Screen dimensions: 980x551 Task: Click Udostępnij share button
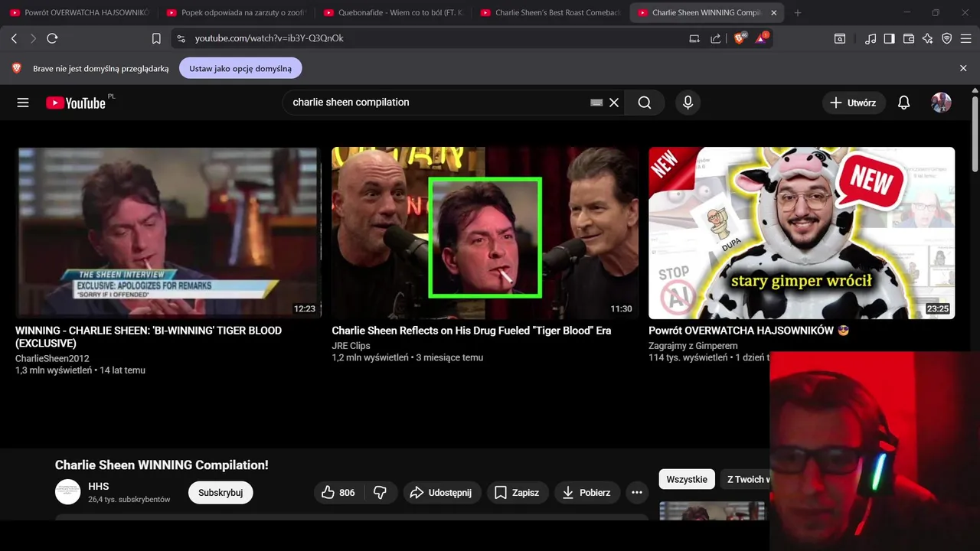(441, 493)
